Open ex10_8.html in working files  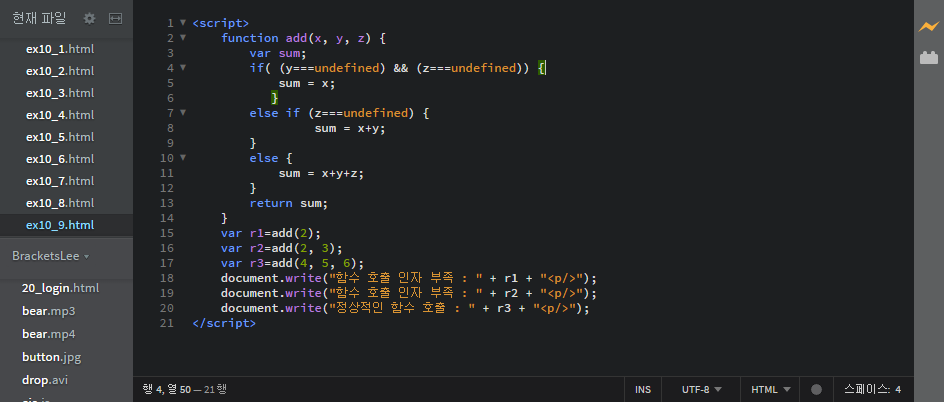60,203
